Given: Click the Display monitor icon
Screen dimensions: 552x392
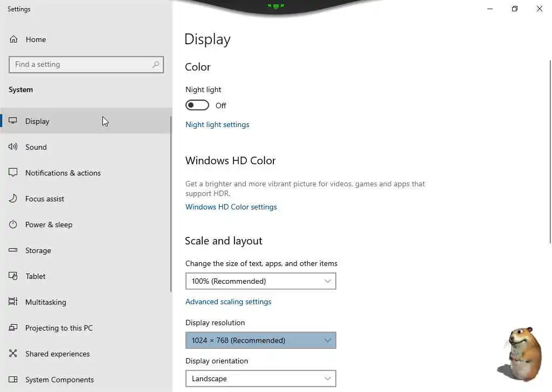Looking at the screenshot, I should [x=13, y=121].
